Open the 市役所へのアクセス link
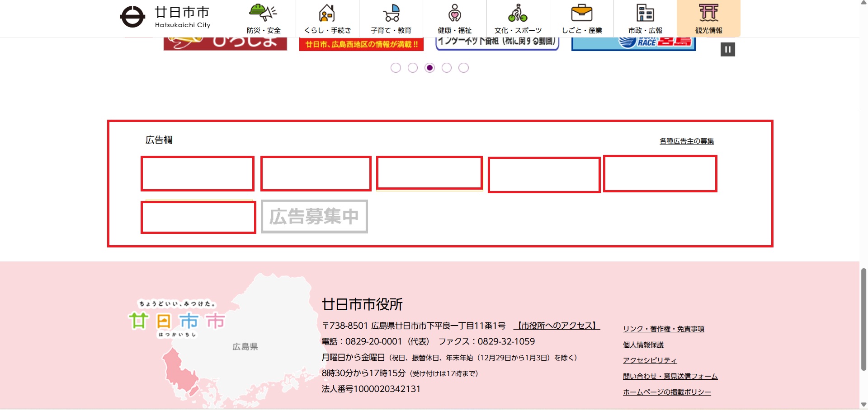The image size is (868, 410). point(557,326)
